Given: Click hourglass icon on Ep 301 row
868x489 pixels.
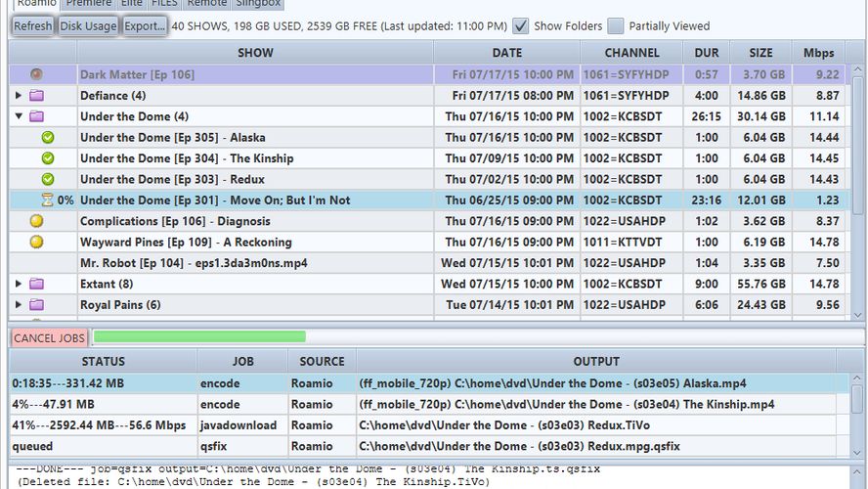Looking at the screenshot, I should point(48,200).
